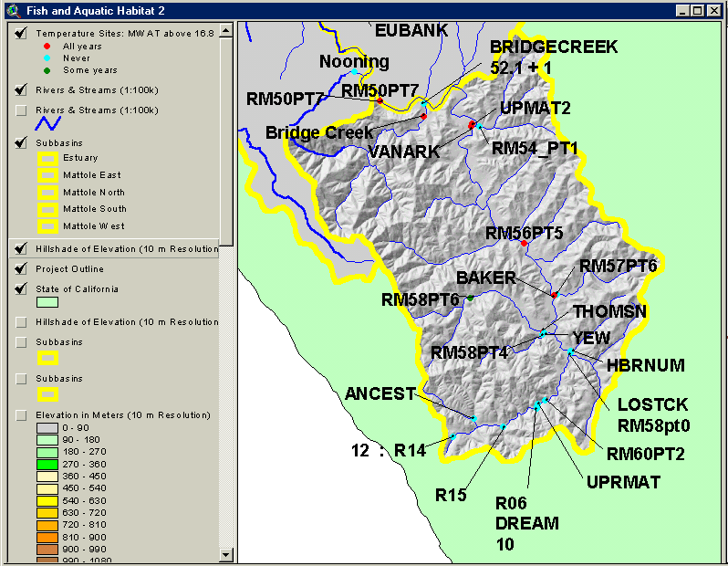Click the red VANARK site marker
The width and height of the screenshot is (728, 566).
(472, 124)
